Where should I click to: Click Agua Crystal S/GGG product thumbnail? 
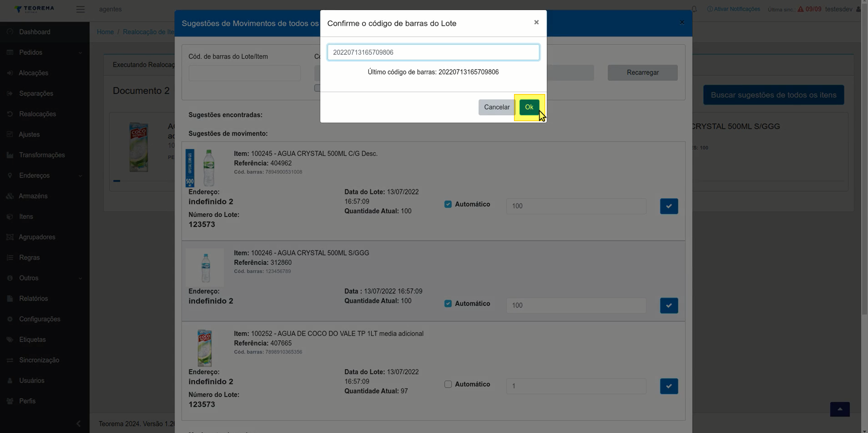point(205,267)
